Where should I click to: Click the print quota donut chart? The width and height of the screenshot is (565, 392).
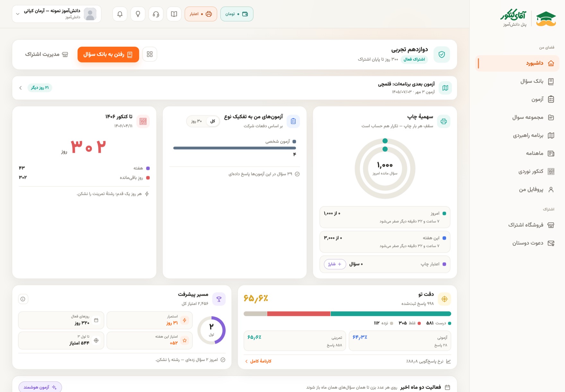[x=385, y=168]
